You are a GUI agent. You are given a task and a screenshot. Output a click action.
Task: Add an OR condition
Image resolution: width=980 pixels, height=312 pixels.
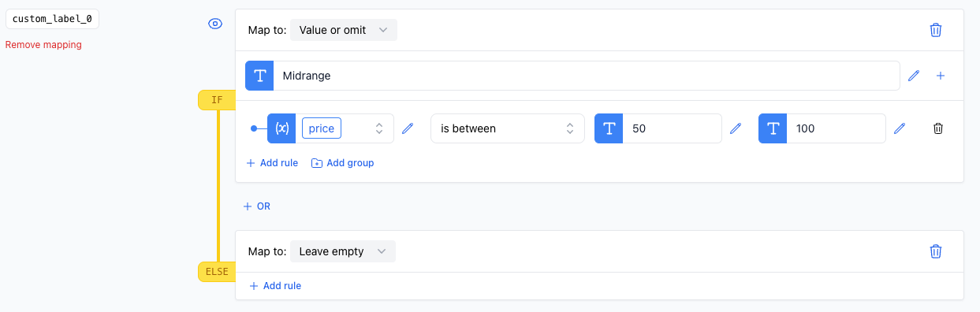pyautogui.click(x=257, y=206)
